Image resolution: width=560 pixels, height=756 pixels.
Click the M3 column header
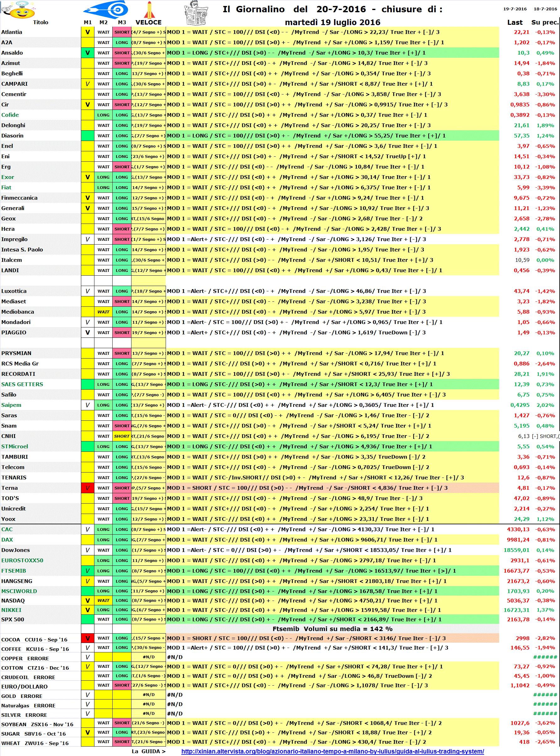(122, 22)
